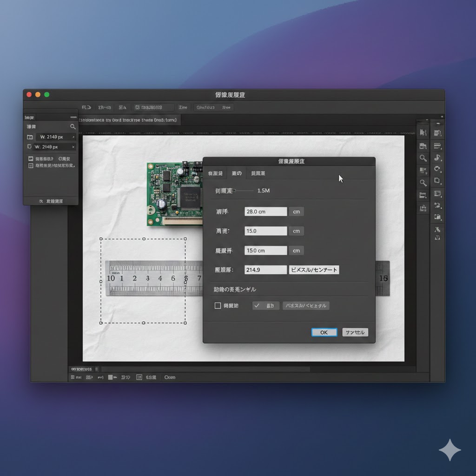Click the music note icon in far-right strip
This screenshot has height=476, width=476.
point(437,158)
